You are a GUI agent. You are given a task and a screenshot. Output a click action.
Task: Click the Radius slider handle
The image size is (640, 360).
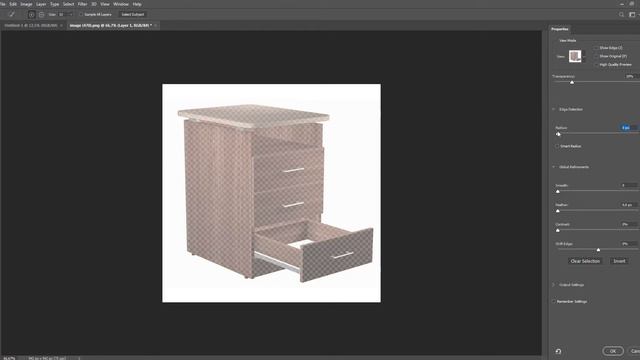558,134
